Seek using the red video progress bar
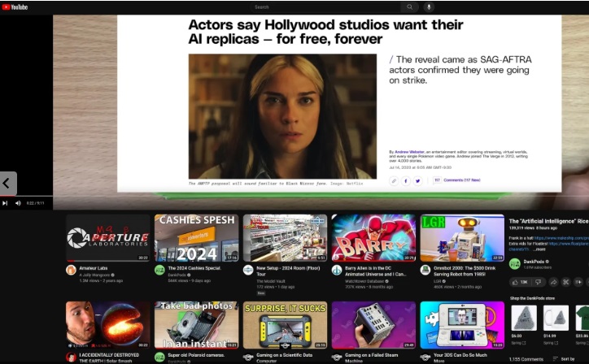The height and width of the screenshot is (364, 589). click(x=24, y=196)
